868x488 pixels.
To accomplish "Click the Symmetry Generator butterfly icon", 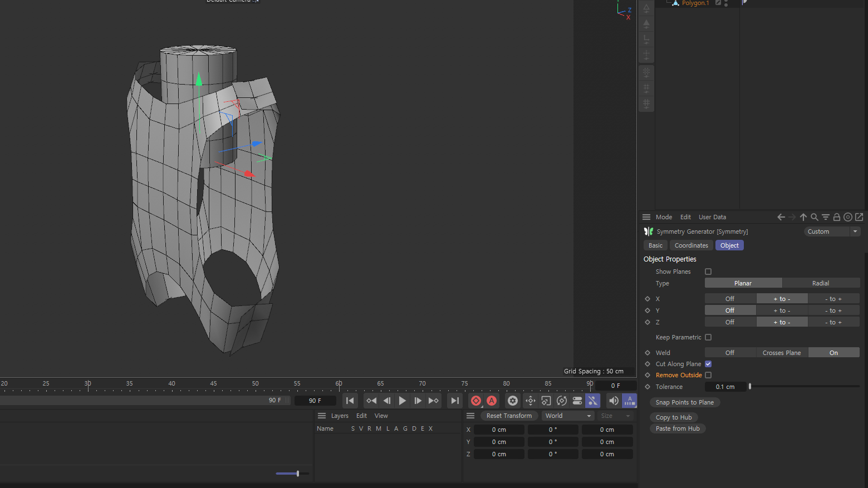I will point(649,231).
